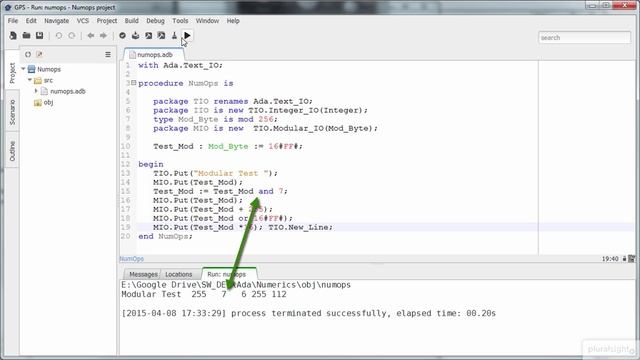
Task: Open the Navigate menu
Action: tap(56, 21)
